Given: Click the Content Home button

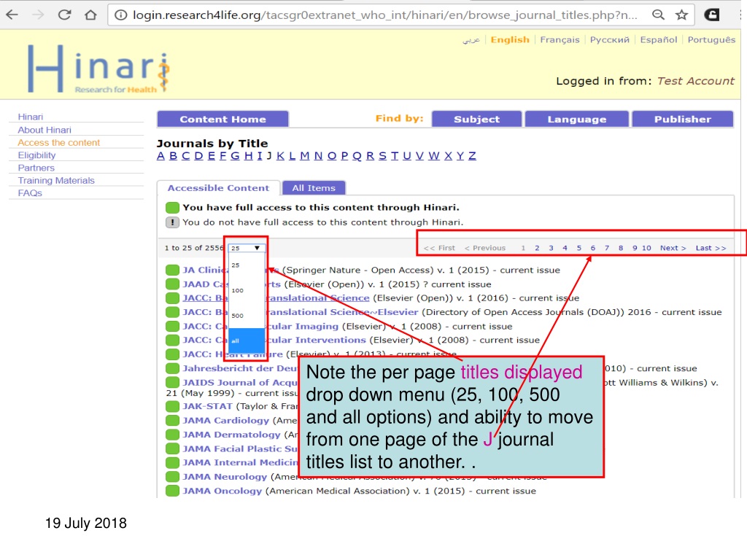Looking at the screenshot, I should click(x=222, y=119).
